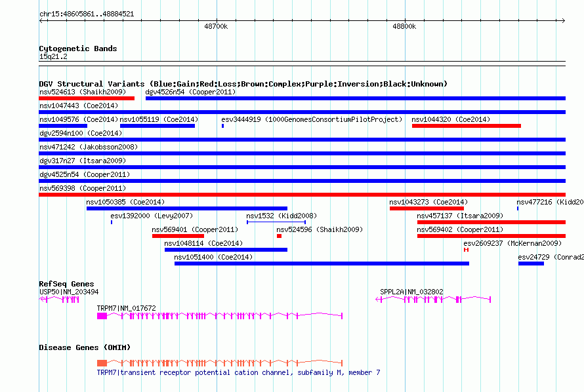Click the 15q21.2 cytogenetic band label
Viewport: 584px width, 392px height.
53,56
